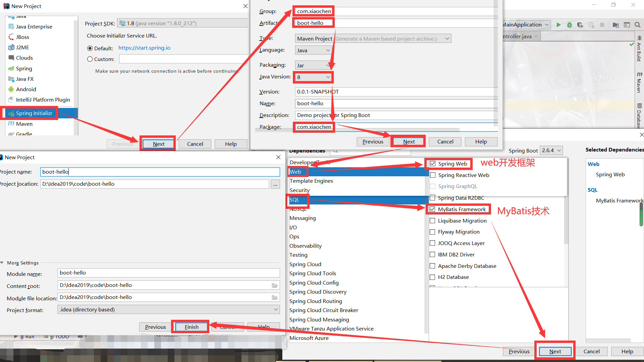
Task: Check the Liquibase Migration dependency
Action: (432, 221)
